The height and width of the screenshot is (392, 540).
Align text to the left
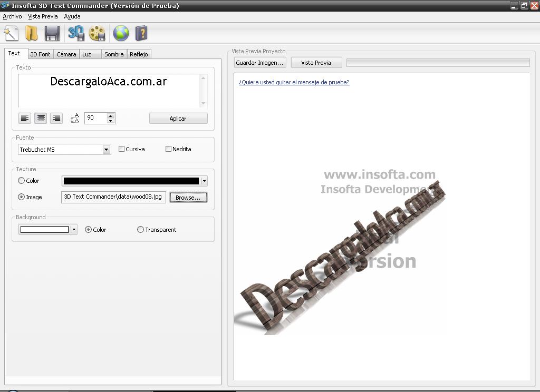coord(24,118)
